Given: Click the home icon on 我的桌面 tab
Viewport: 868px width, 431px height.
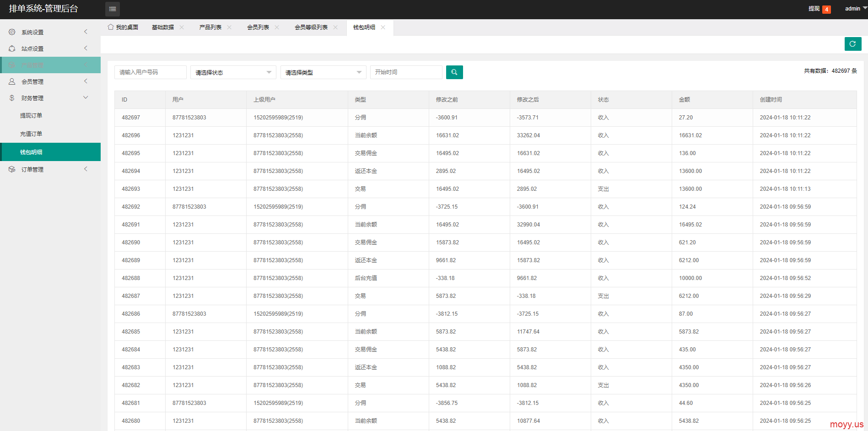Looking at the screenshot, I should pos(111,27).
